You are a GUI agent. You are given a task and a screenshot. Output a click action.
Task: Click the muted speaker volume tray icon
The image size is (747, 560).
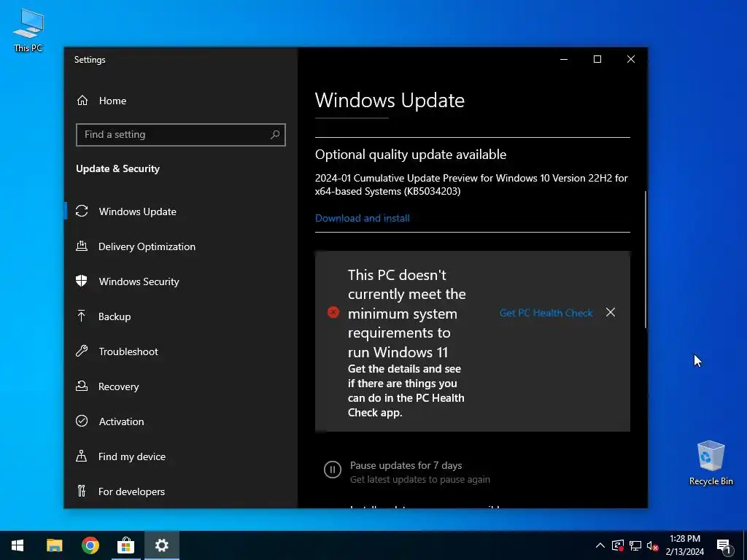point(653,545)
